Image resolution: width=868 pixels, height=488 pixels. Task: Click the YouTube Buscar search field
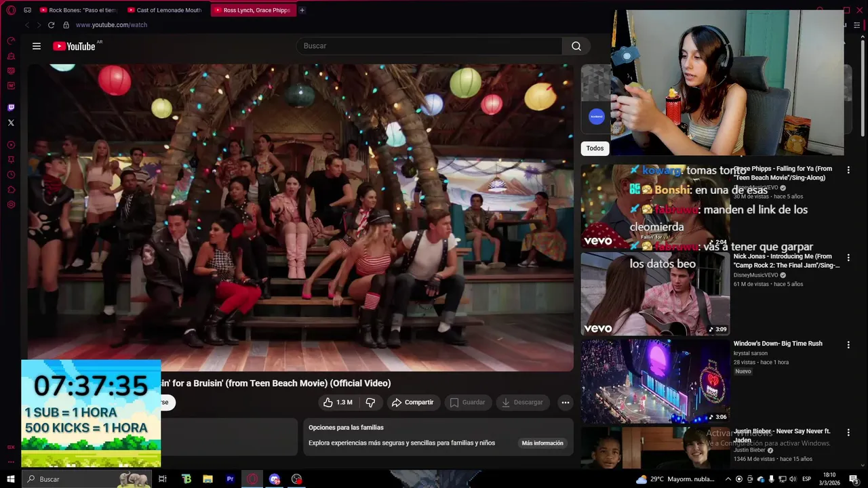point(429,46)
